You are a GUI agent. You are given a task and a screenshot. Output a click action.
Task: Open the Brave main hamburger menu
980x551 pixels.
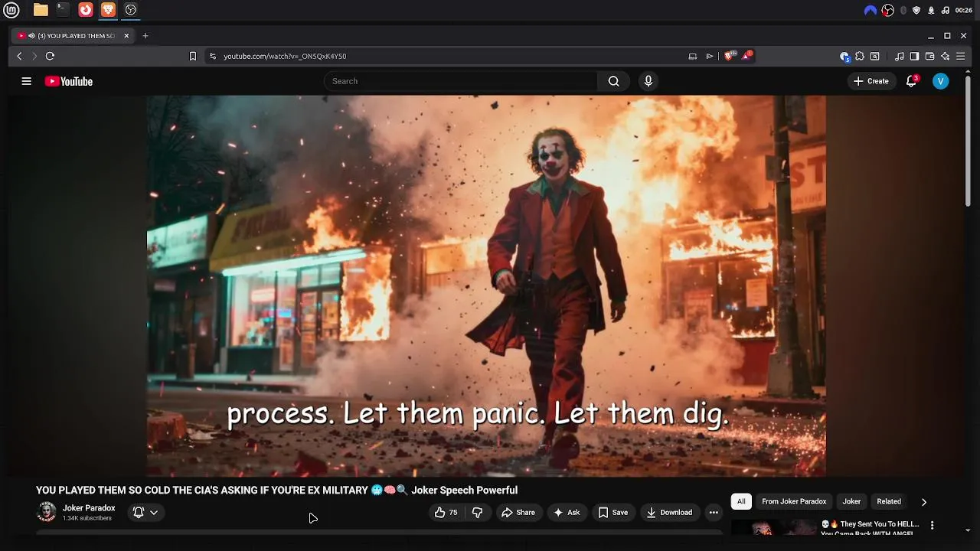point(960,56)
